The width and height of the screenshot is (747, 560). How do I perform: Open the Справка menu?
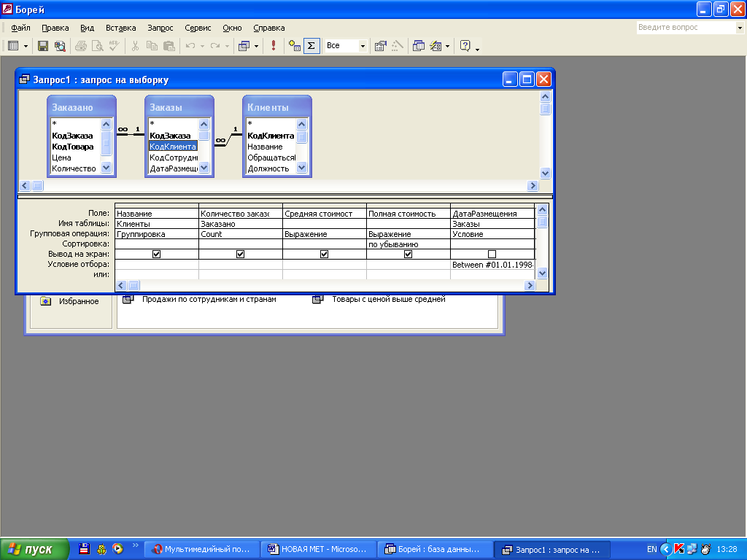pos(268,28)
